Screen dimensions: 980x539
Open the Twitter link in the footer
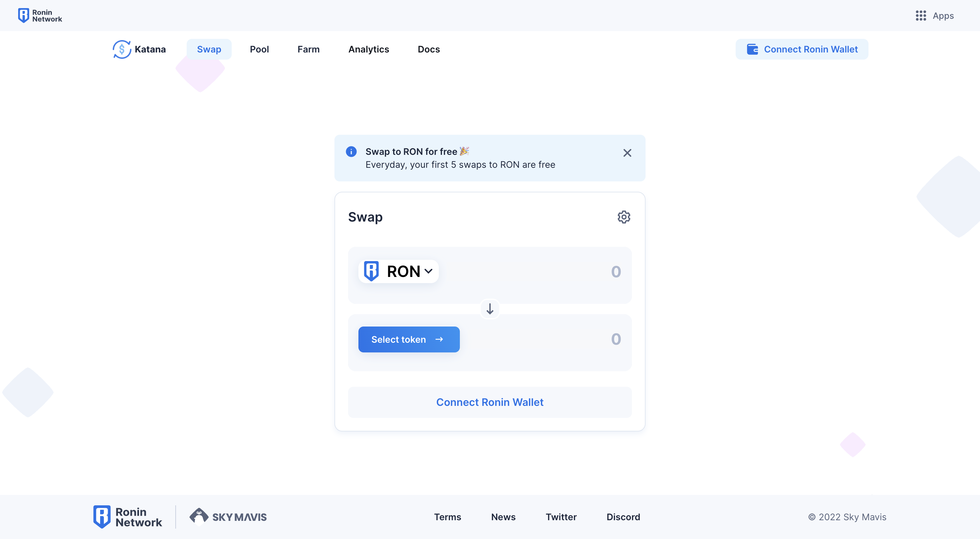coord(561,517)
